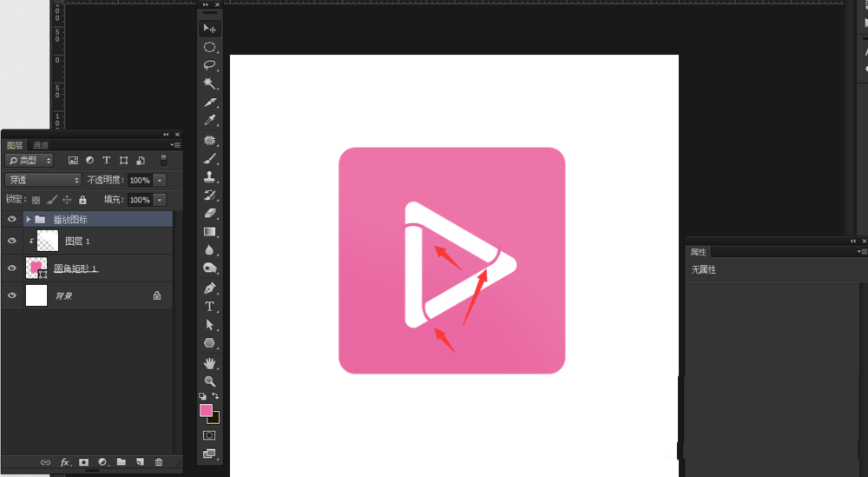The width and height of the screenshot is (868, 477).
Task: Select the Elliptical Marquee tool
Action: [x=210, y=47]
